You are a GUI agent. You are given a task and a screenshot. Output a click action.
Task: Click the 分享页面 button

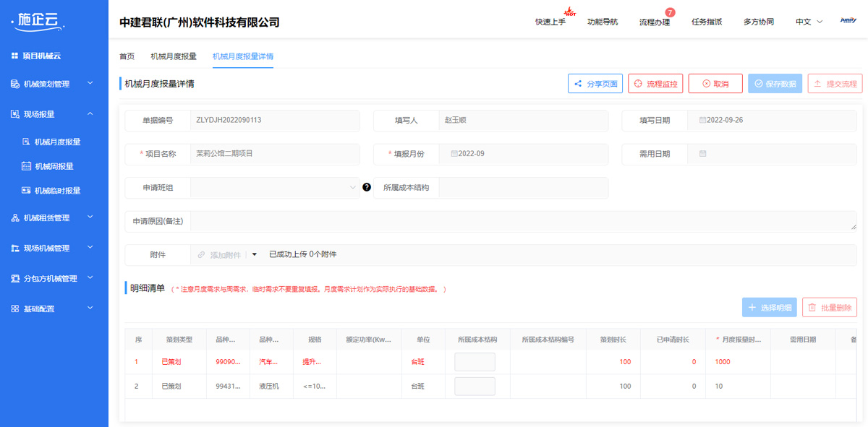[595, 84]
